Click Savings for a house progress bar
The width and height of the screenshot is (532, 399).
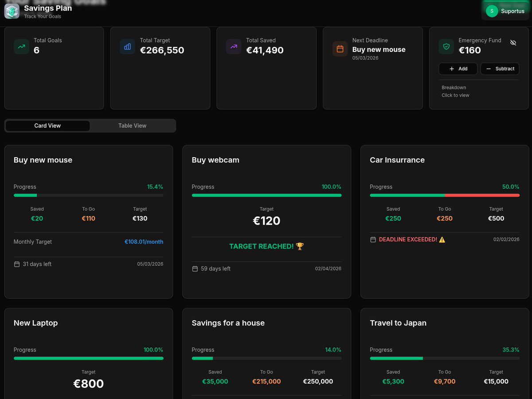(266, 358)
